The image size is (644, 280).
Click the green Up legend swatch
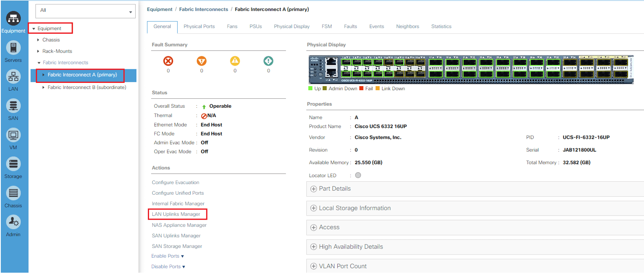click(310, 88)
